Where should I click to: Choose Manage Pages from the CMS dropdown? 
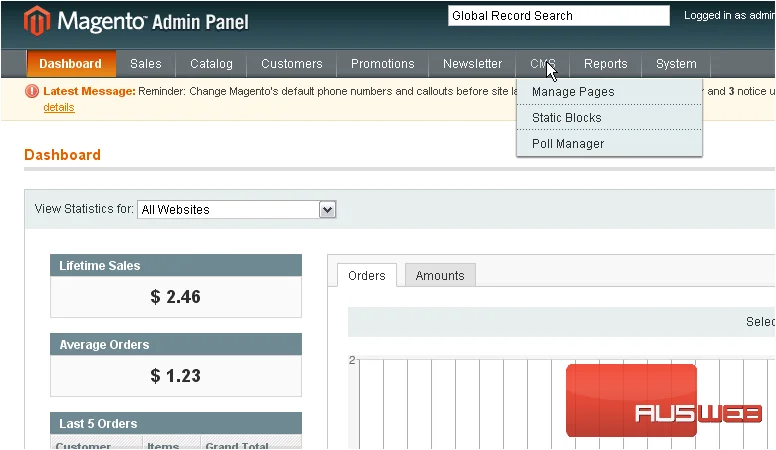click(x=609, y=92)
